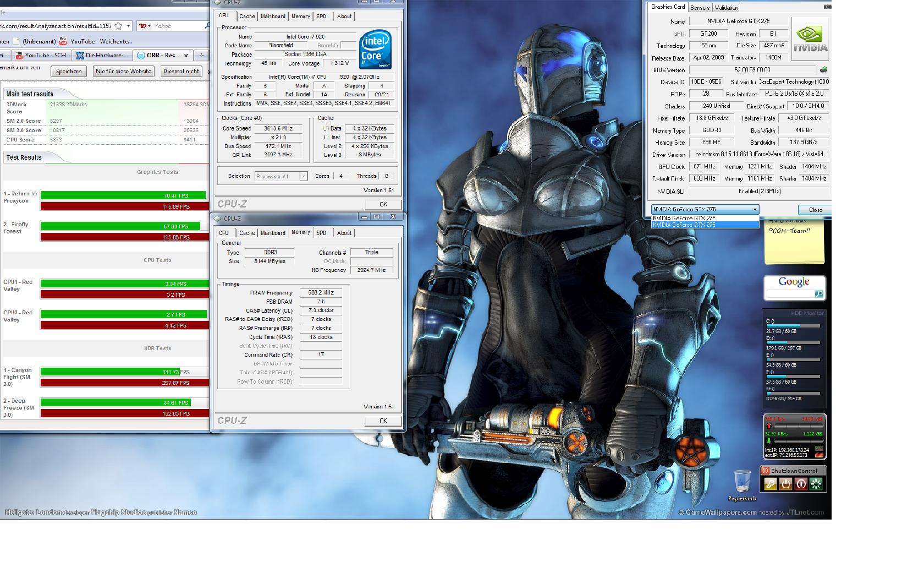Open the Mainboard tab in bottom CPU-Z window

pyautogui.click(x=273, y=233)
